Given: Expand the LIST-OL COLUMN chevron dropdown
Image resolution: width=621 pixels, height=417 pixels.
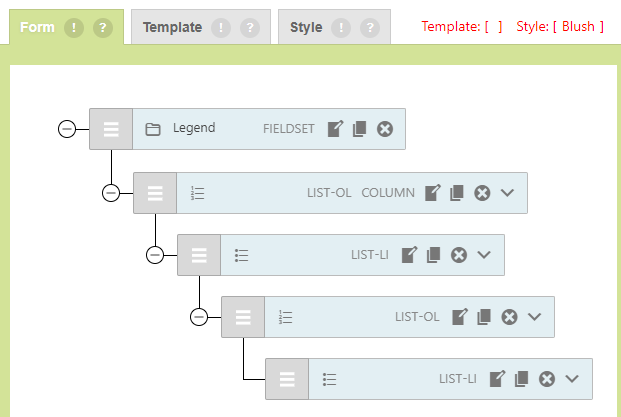Looking at the screenshot, I should point(507,193).
